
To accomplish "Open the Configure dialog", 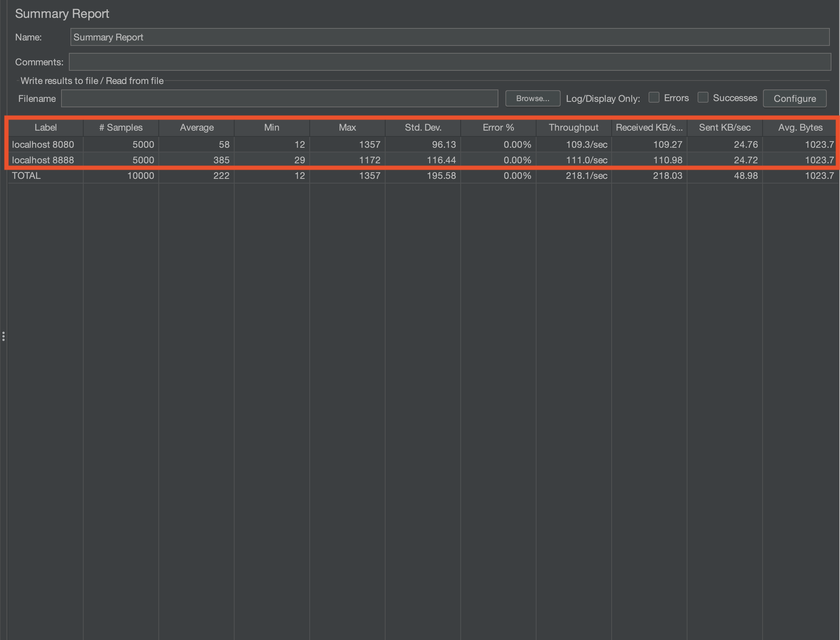I will tap(794, 98).
